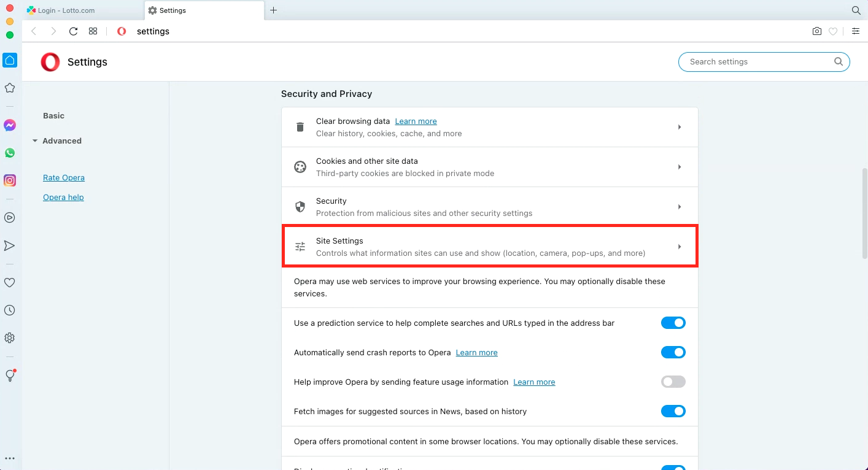The image size is (868, 470).
Task: Expand the Site Settings row arrow
Action: pos(680,247)
